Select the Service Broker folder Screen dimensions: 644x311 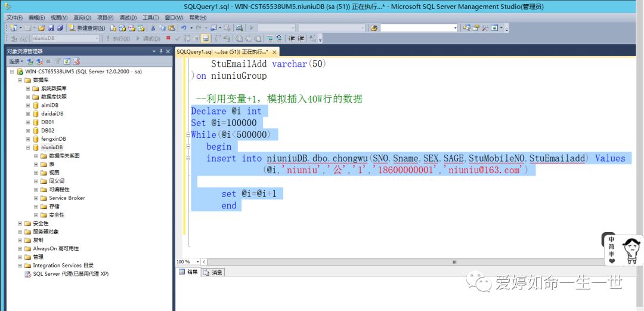67,198
